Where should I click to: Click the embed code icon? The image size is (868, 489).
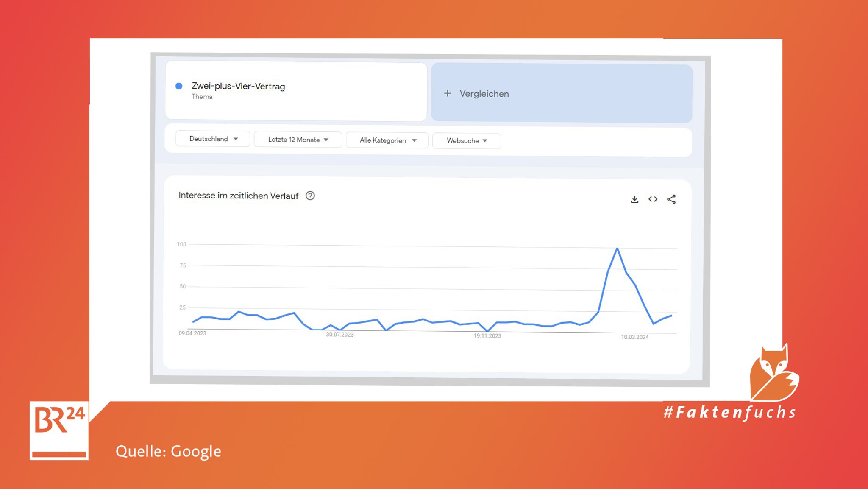tap(653, 199)
